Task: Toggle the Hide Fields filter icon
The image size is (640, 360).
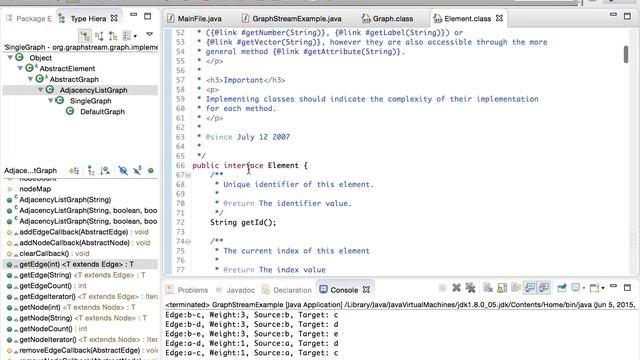Action: (123, 171)
